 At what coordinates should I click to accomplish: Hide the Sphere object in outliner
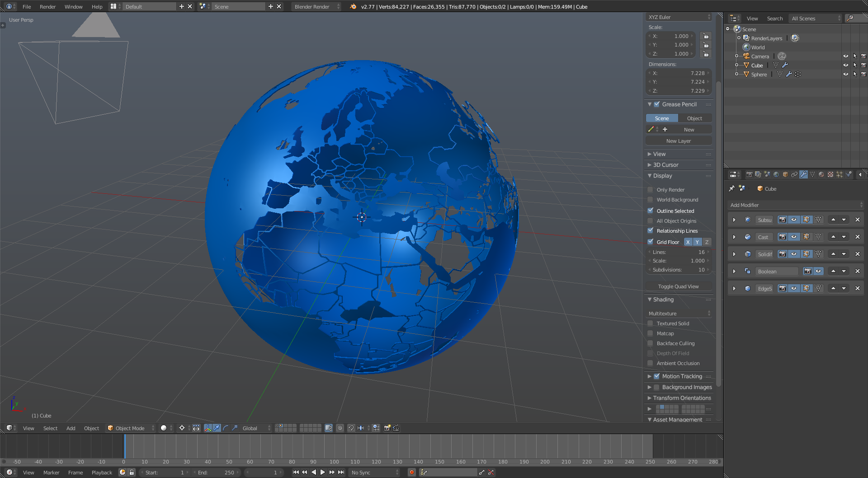click(845, 74)
